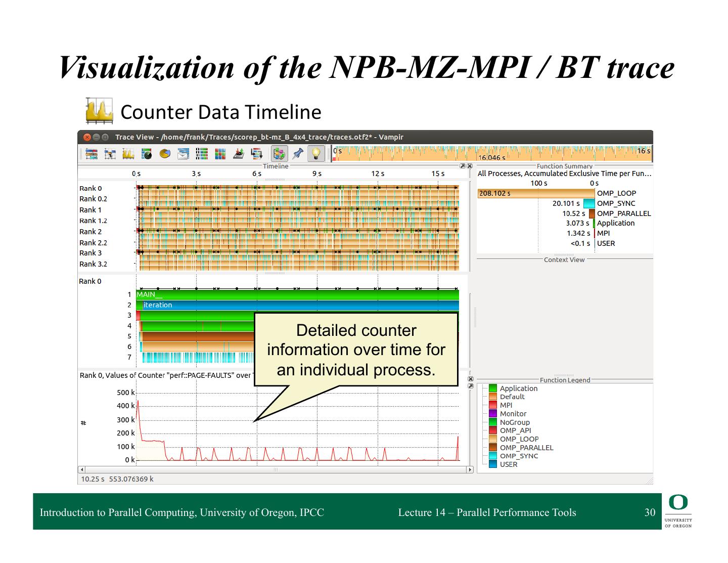Click the Function Summary title "All Processes, Accumulated Exclusive Time"
728x563 pixels.
(x=565, y=174)
